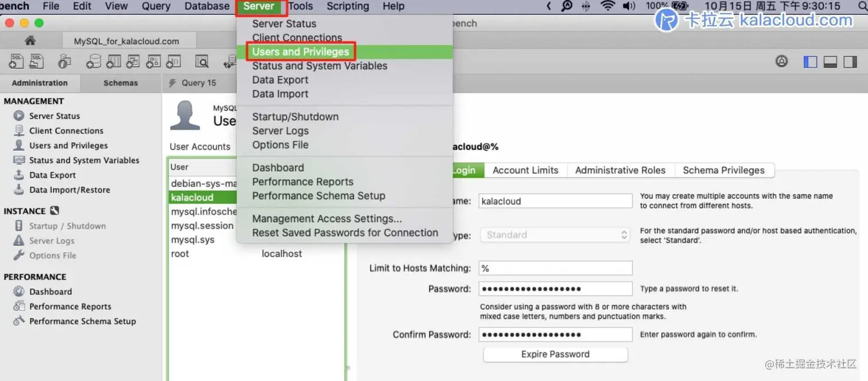Click the Client Connections sidebar icon
This screenshot has width=868, height=381.
pyautogui.click(x=19, y=130)
